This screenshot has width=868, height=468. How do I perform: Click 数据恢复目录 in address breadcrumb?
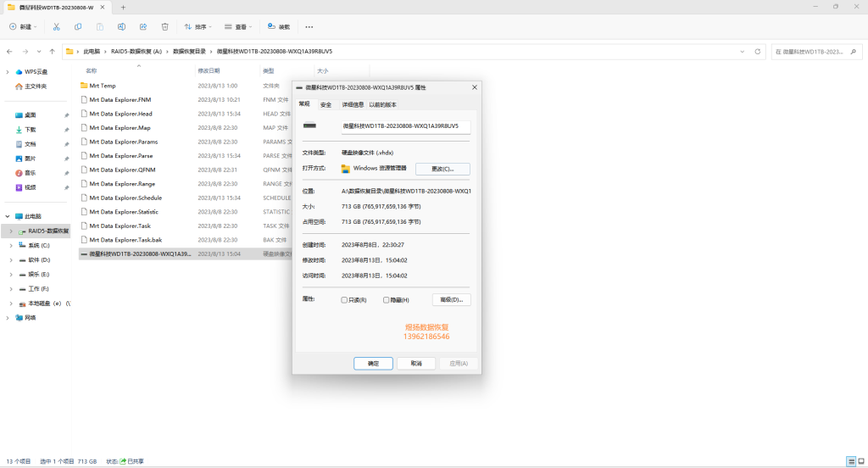point(189,52)
